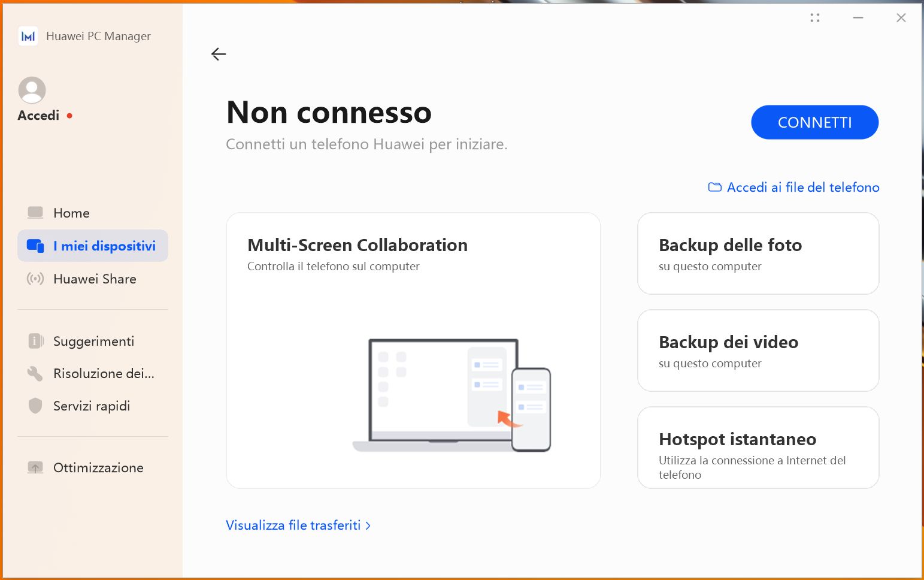The height and width of the screenshot is (580, 924).
Task: Open the four-dot menu in title bar
Action: click(x=814, y=18)
